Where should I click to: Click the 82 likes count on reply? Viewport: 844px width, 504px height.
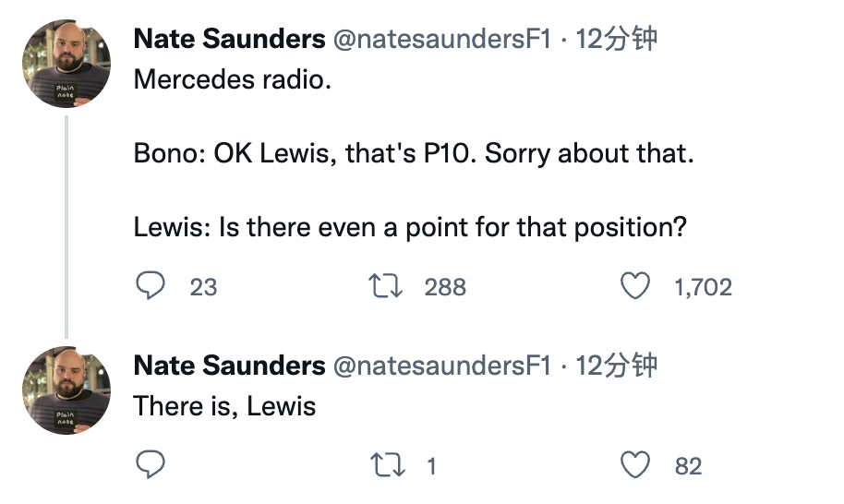tap(688, 466)
